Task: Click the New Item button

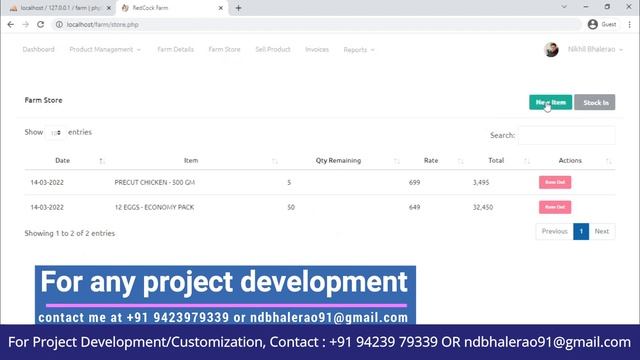Action: pos(551,102)
